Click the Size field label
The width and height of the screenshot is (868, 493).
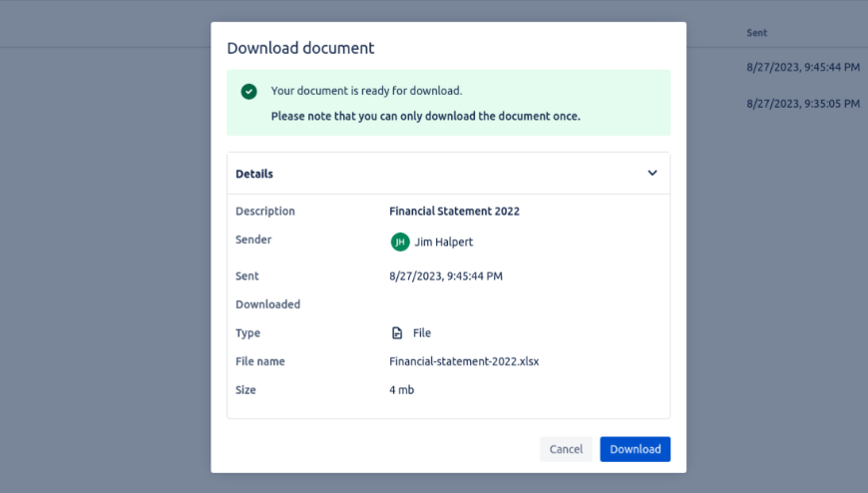click(245, 390)
